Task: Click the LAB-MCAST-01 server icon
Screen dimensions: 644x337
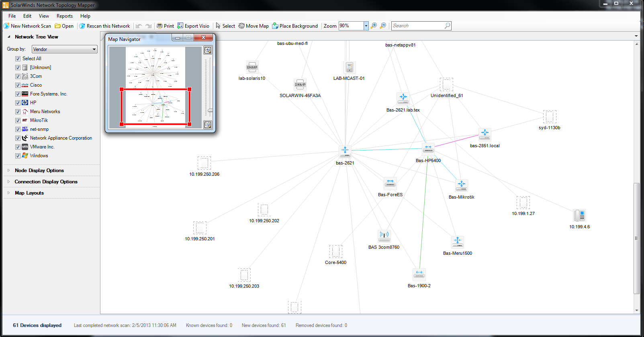Action: coord(349,67)
